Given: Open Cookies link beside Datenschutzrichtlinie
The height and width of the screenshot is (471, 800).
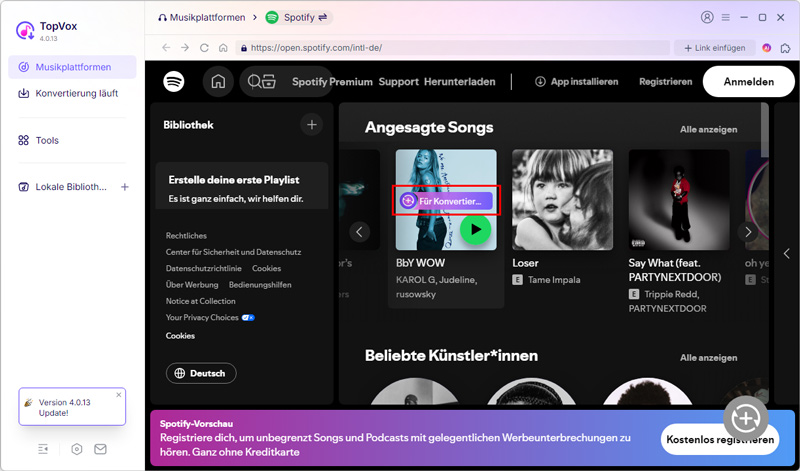Looking at the screenshot, I should tap(266, 268).
